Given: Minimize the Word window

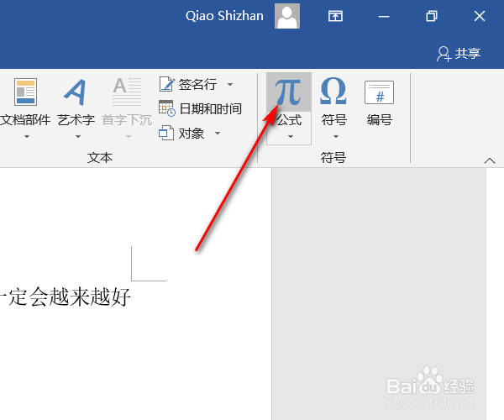Looking at the screenshot, I should (x=384, y=16).
